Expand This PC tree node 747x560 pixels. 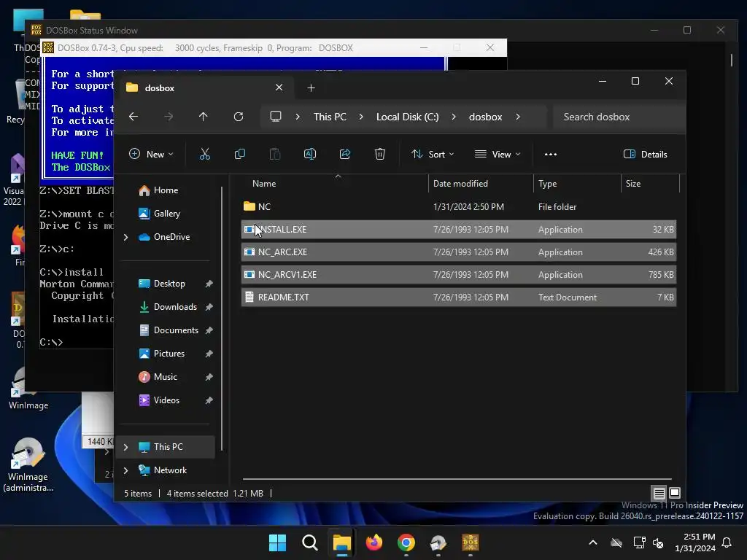tap(125, 447)
